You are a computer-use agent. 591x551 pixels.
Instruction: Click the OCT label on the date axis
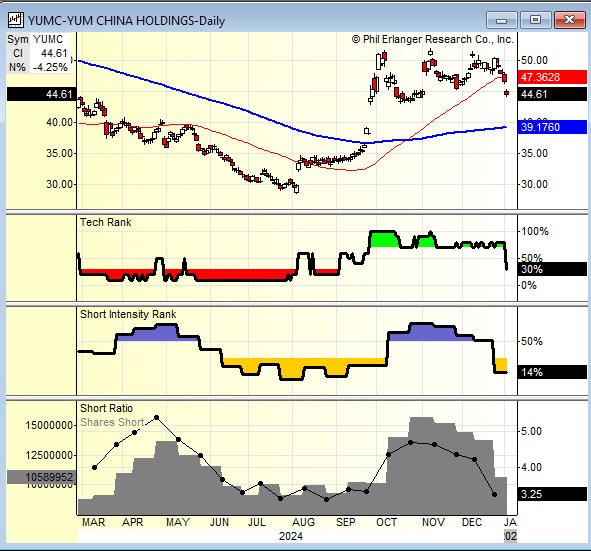coord(387,522)
